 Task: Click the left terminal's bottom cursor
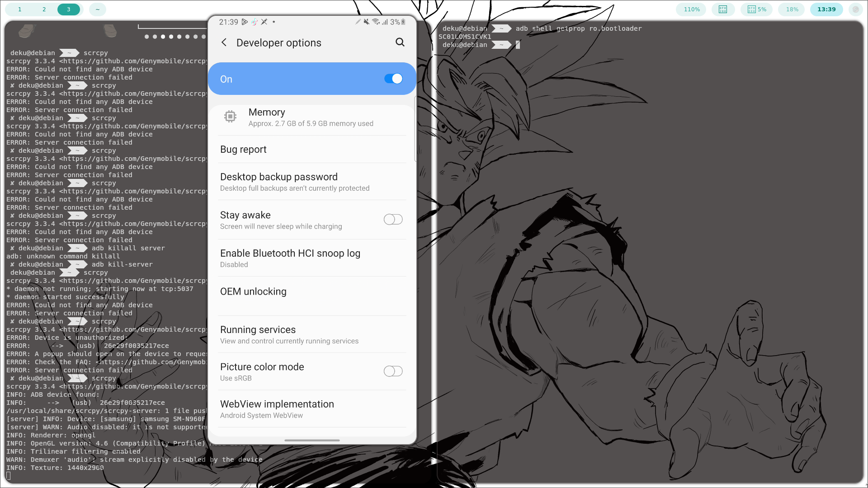click(9, 476)
